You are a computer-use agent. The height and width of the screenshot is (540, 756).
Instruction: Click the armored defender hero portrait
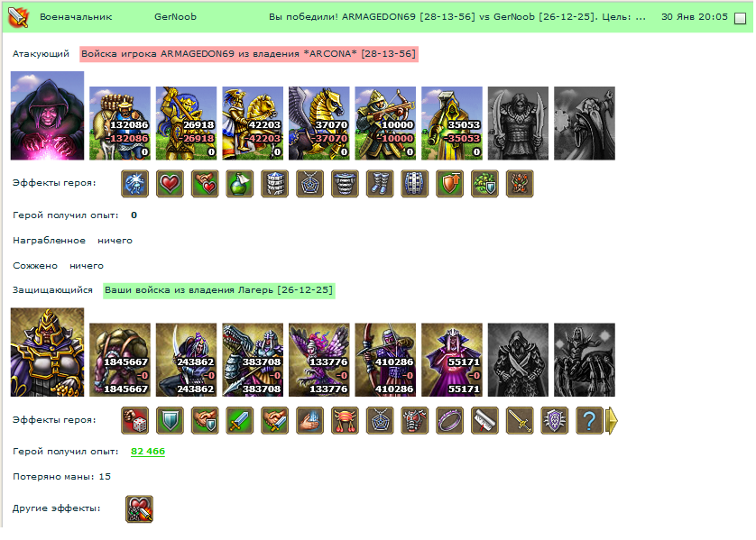pos(47,352)
